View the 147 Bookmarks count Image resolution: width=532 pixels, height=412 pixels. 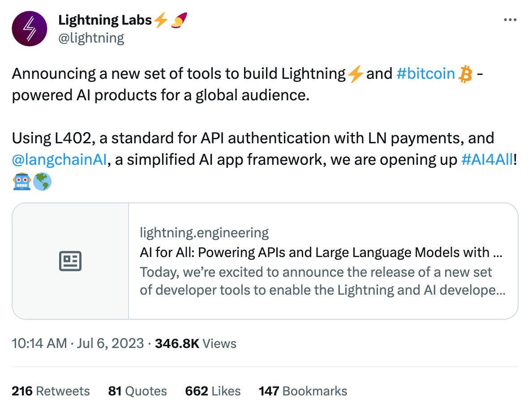coord(303,391)
